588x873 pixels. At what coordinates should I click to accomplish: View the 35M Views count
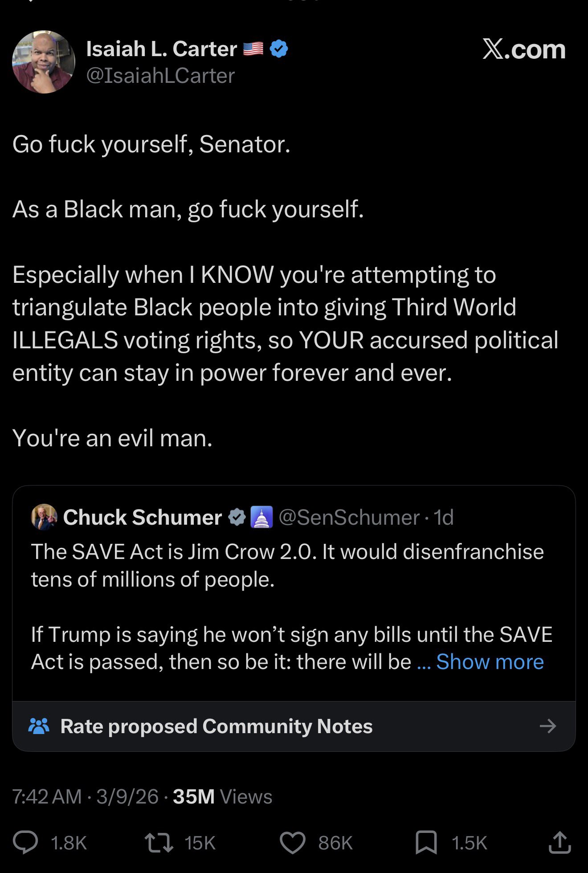222,796
